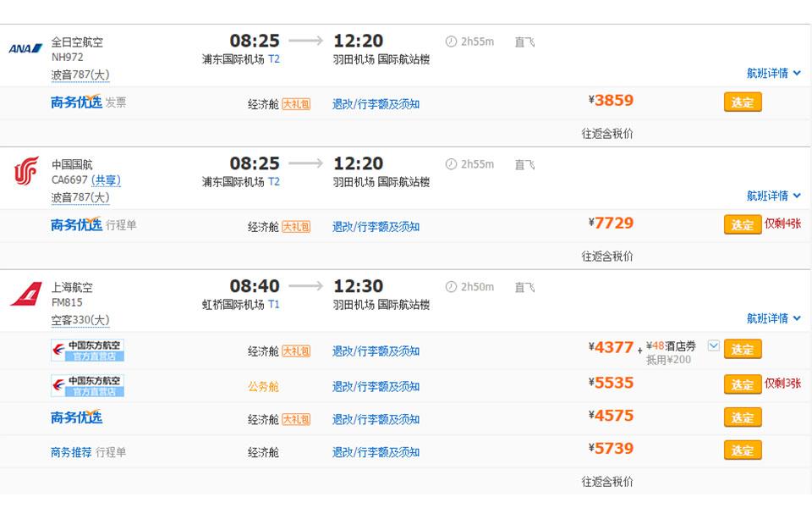Click departure time 08:40
This screenshot has height=508, width=812.
255,286
